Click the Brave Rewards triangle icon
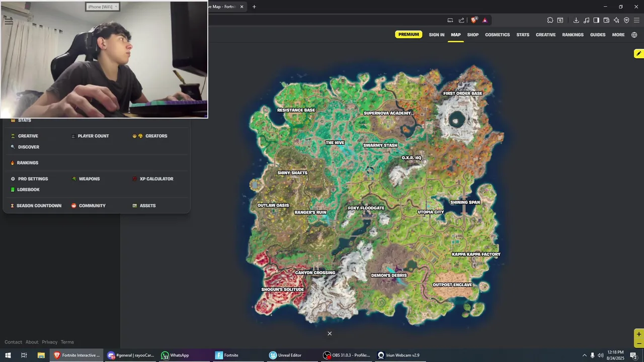The width and height of the screenshot is (644, 362). click(485, 20)
